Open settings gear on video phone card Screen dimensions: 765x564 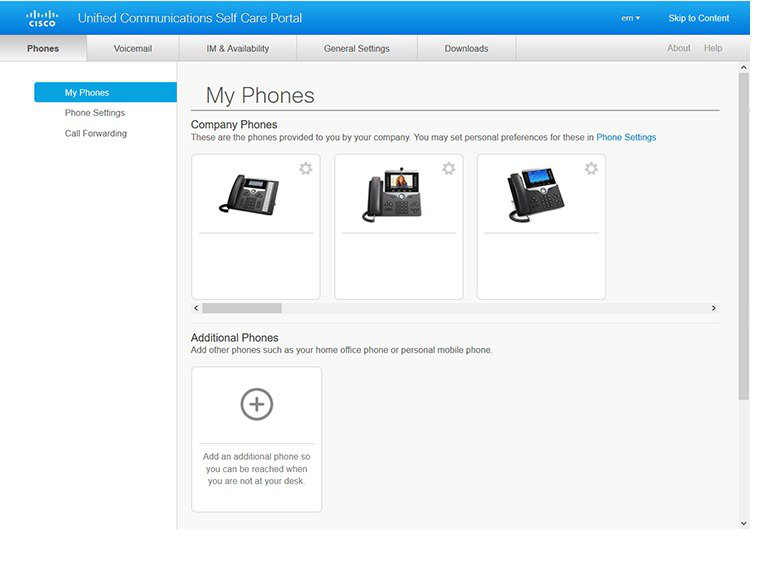pos(449,169)
